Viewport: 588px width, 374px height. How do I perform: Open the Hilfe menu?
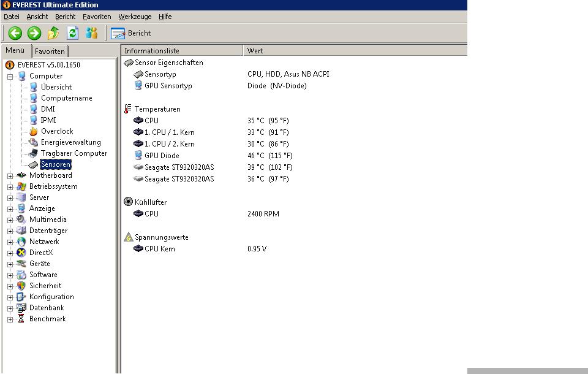point(165,17)
